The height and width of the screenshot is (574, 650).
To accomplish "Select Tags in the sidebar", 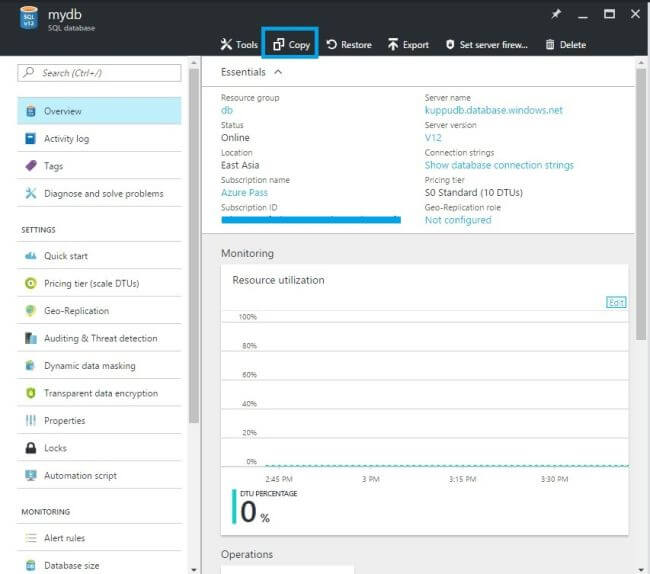I will [x=99, y=166].
